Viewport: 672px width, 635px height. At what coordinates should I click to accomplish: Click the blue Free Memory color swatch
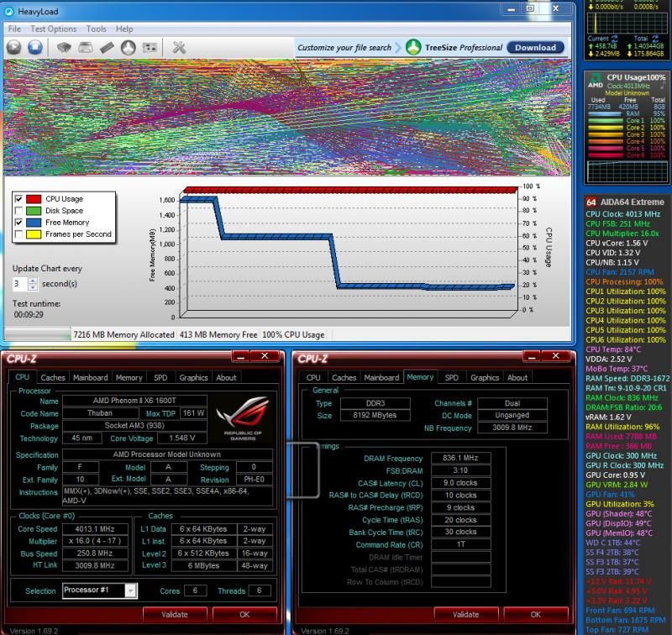35,223
